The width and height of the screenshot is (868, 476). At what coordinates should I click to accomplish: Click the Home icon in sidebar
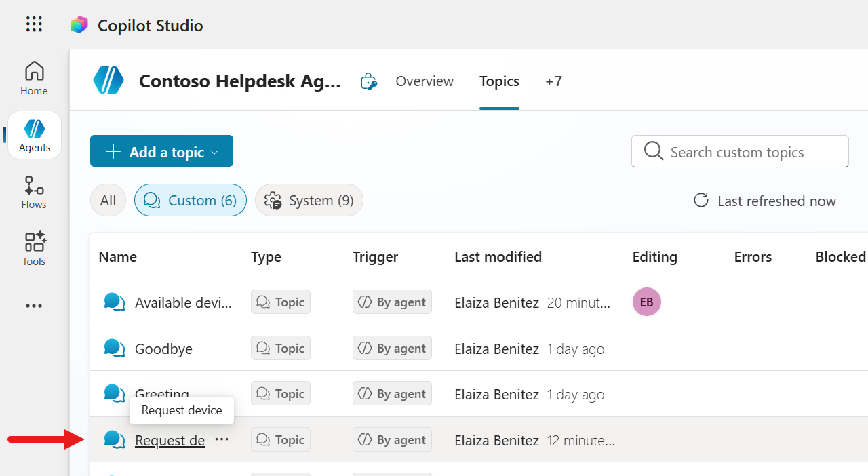click(34, 77)
